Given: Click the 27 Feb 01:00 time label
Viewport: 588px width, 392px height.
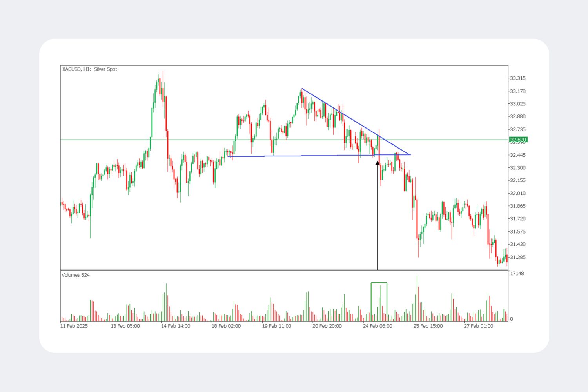Looking at the screenshot, I should [479, 326].
